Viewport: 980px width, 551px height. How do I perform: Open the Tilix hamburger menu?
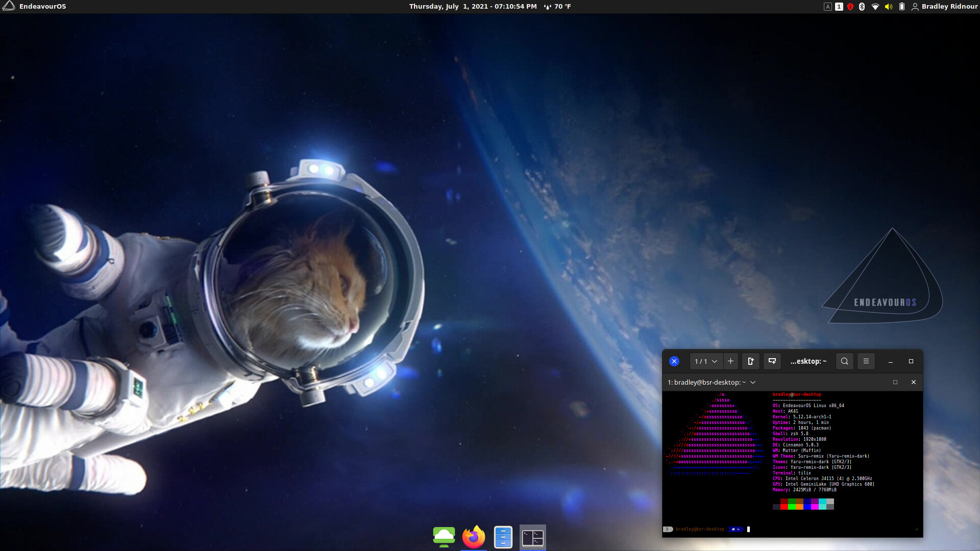coord(866,361)
